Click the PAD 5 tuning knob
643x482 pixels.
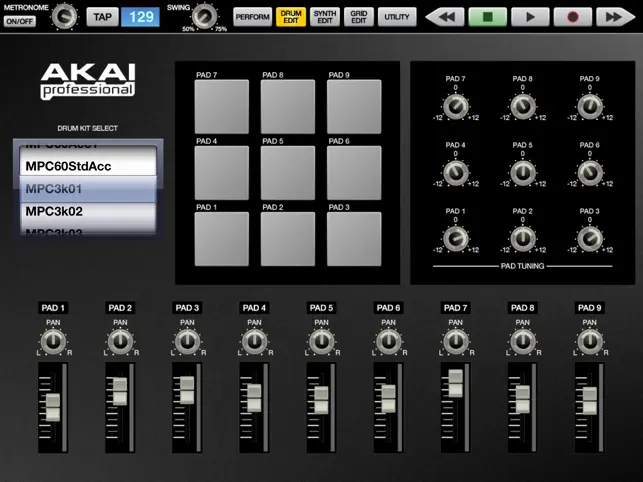[x=522, y=173]
